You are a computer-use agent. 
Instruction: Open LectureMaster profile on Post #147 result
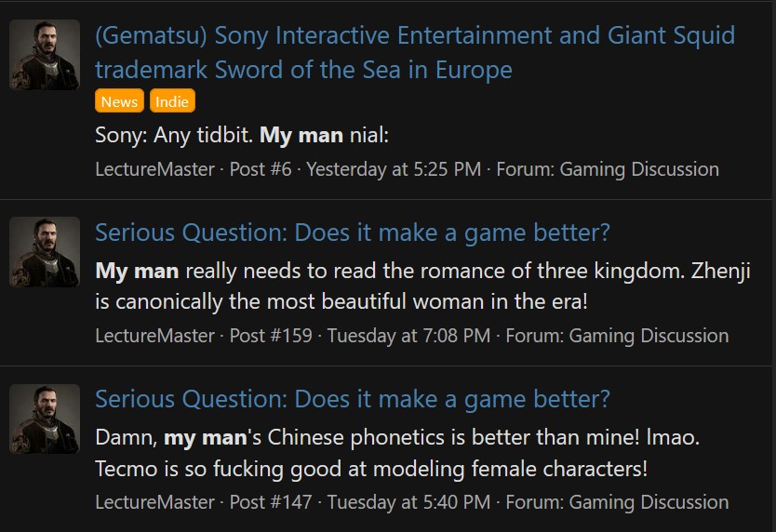pos(154,502)
